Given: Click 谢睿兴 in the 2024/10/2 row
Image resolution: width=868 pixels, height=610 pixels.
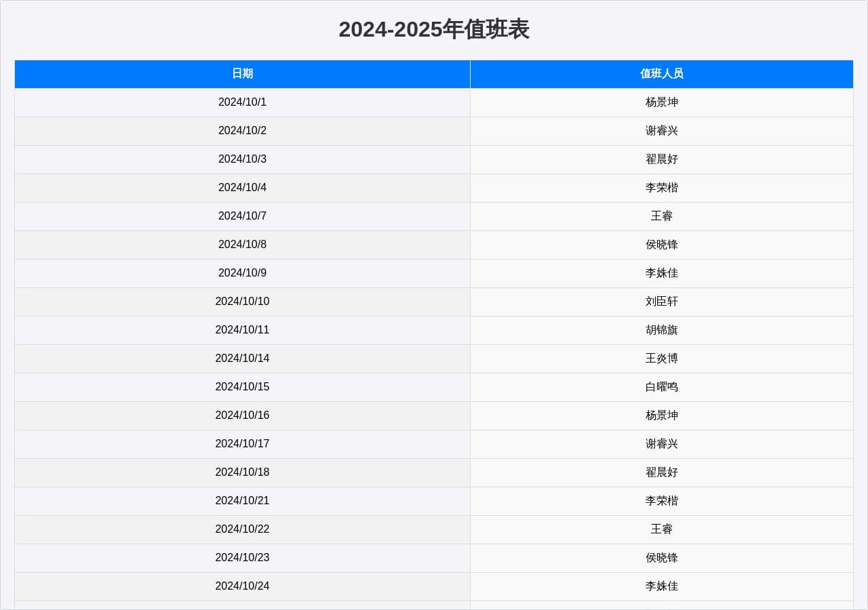Looking at the screenshot, I should [662, 131].
